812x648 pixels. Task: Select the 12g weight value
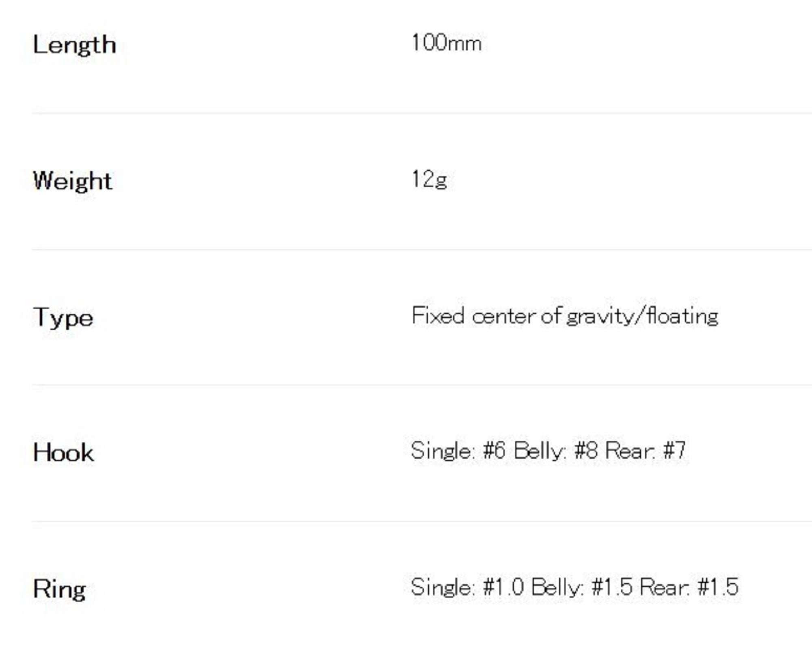point(429,179)
